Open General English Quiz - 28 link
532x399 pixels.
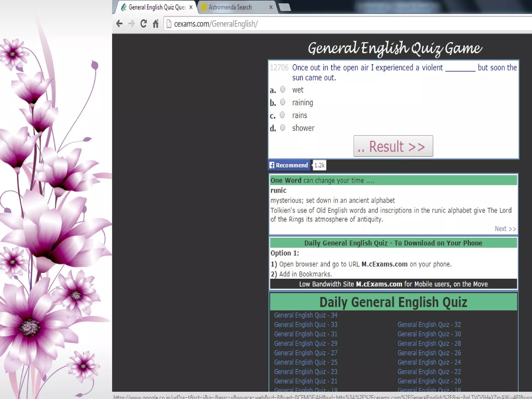pos(429,343)
